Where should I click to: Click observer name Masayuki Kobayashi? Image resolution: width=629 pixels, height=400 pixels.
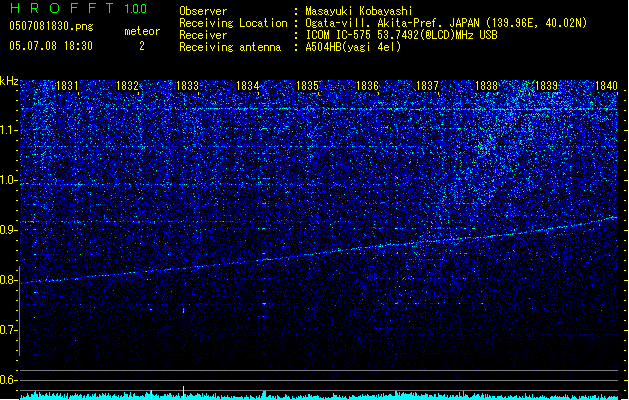pos(359,11)
